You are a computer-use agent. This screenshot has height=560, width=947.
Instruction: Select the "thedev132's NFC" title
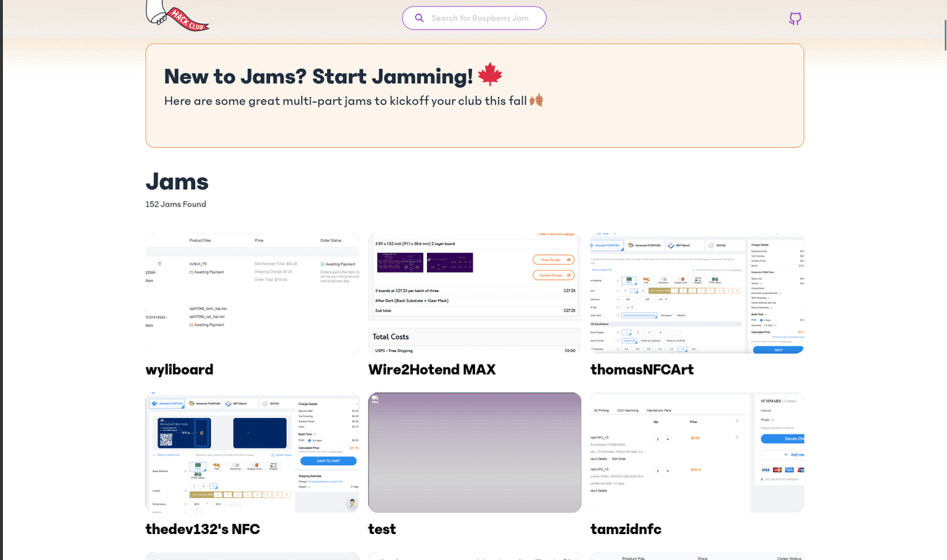[x=203, y=529]
